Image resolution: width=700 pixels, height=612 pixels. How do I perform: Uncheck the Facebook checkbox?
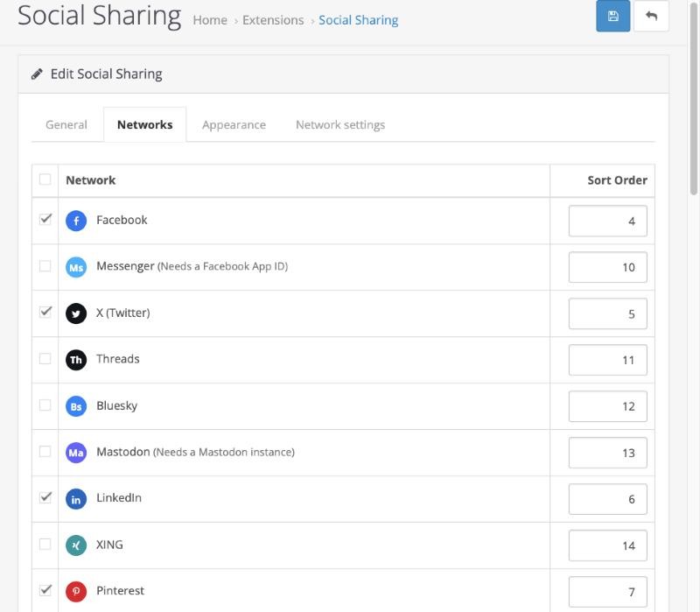tap(45, 219)
